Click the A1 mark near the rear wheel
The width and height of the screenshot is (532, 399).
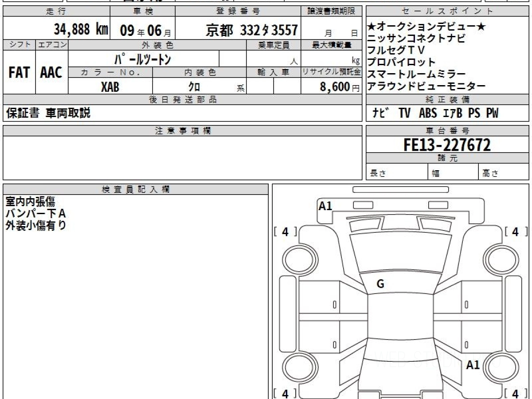click(x=473, y=365)
